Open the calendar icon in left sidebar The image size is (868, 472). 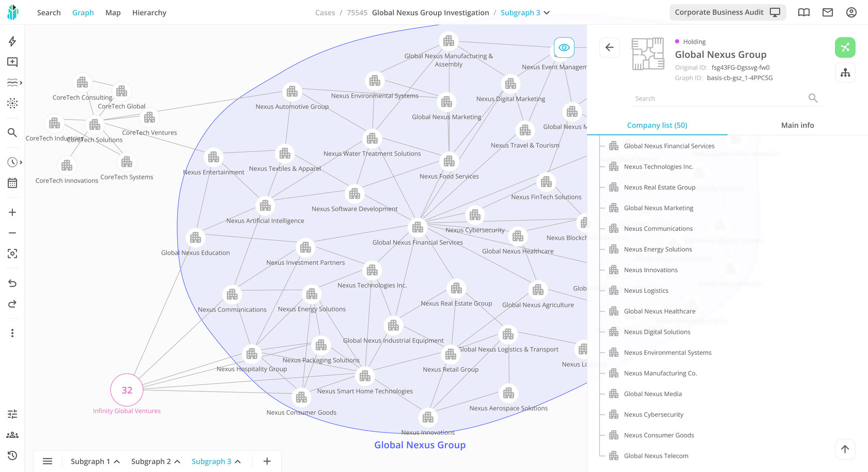[x=12, y=183]
